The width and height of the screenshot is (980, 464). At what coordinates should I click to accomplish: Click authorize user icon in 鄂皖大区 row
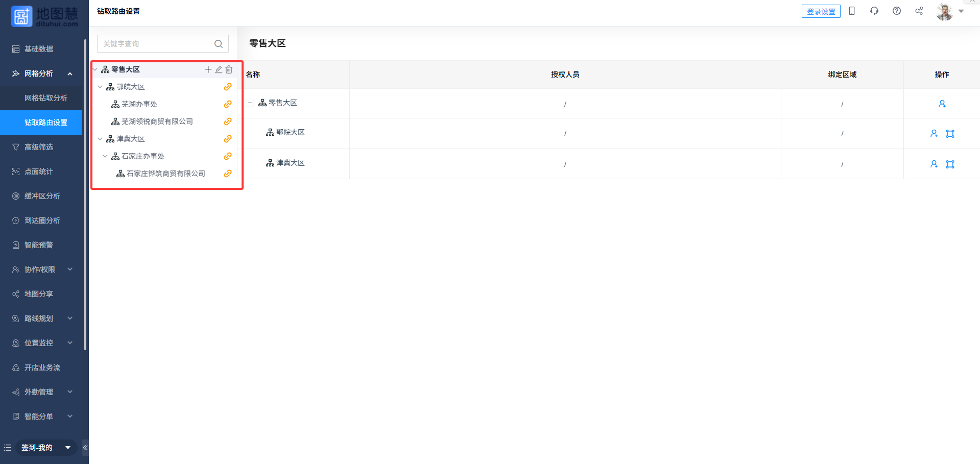[x=934, y=134]
